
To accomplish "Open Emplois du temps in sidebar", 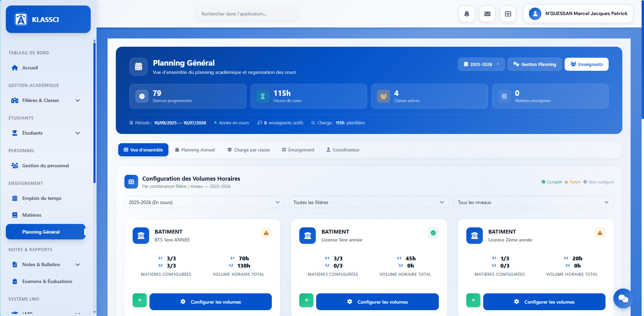I will tap(42, 198).
